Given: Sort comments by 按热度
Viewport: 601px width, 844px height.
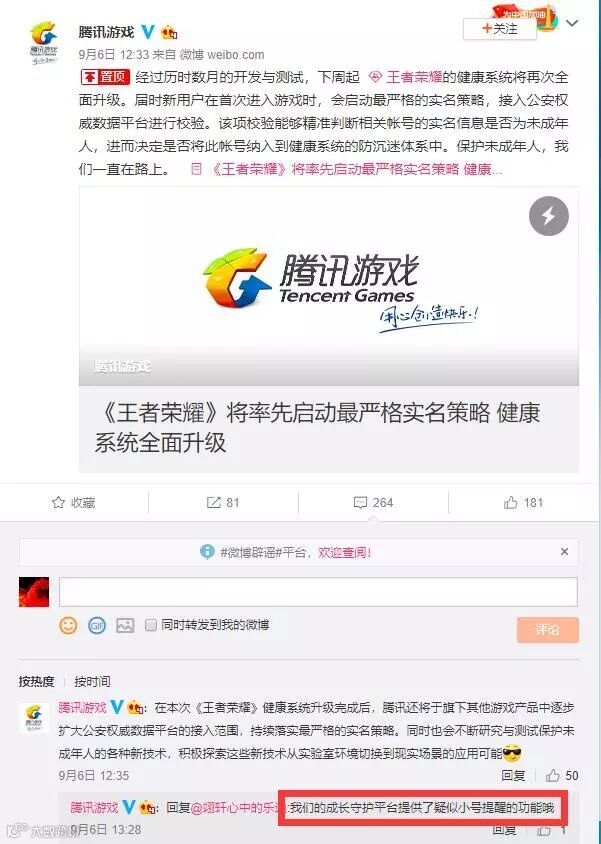Looking at the screenshot, I should click(36, 681).
